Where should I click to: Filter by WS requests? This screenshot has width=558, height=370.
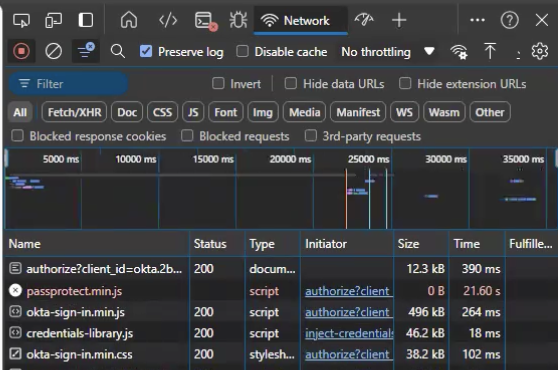pos(404,112)
